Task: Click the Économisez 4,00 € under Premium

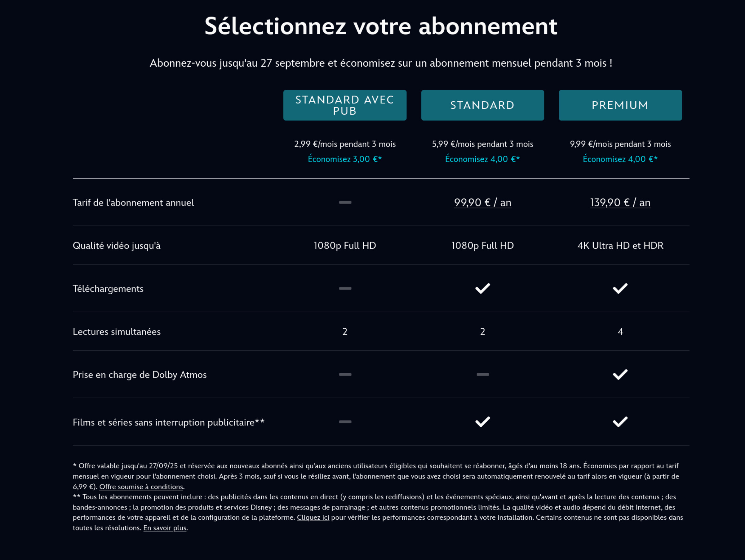Action: [620, 159]
